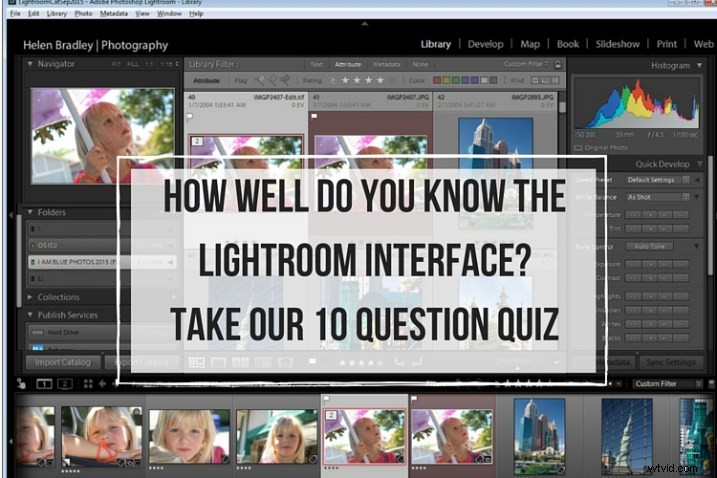Filter Kind by videos icon
This screenshot has width=717, height=478.
click(555, 81)
